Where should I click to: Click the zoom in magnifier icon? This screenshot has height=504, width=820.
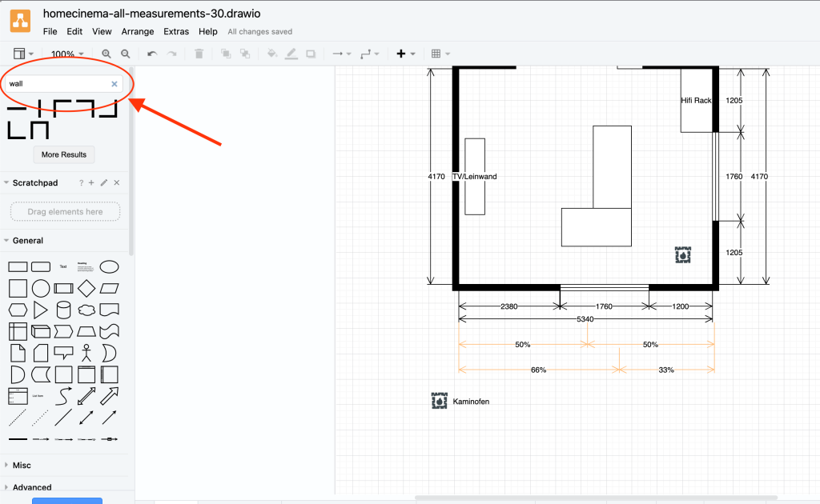point(107,54)
